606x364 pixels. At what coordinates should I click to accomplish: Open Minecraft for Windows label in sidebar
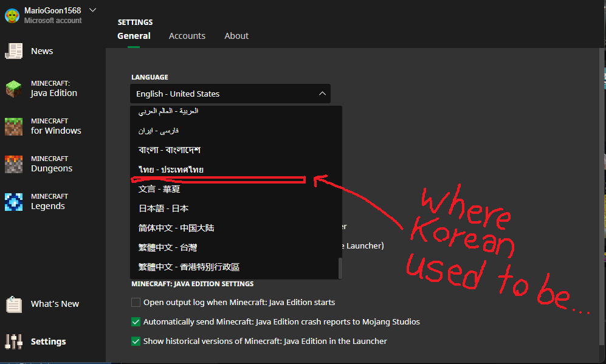[x=56, y=126]
